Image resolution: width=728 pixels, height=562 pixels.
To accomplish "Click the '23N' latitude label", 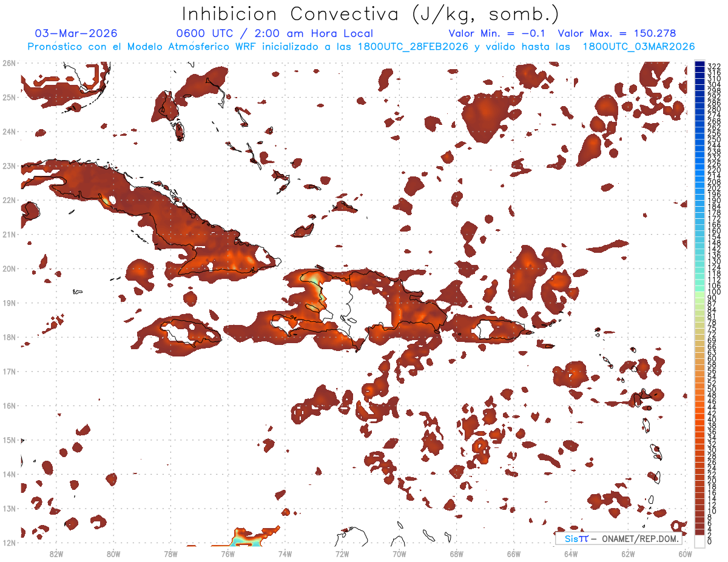I will 9,166.
